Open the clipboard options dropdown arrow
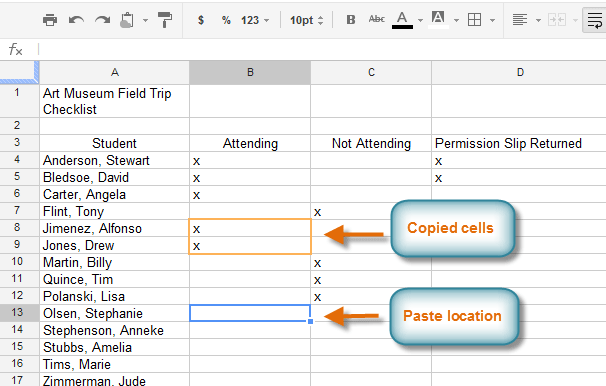Image resolution: width=606 pixels, height=386 pixels. pyautogui.click(x=145, y=20)
